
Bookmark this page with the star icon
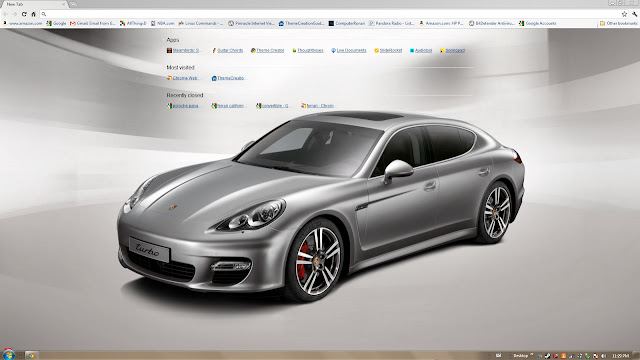(624, 14)
